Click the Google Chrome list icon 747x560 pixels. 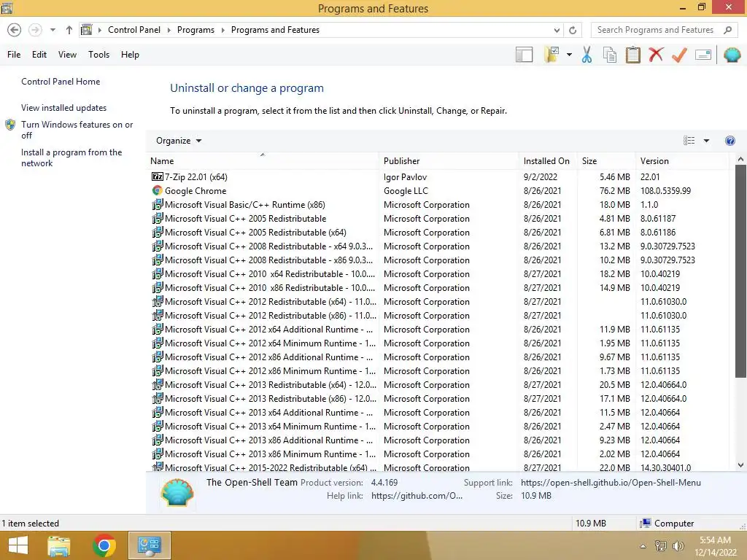click(158, 190)
